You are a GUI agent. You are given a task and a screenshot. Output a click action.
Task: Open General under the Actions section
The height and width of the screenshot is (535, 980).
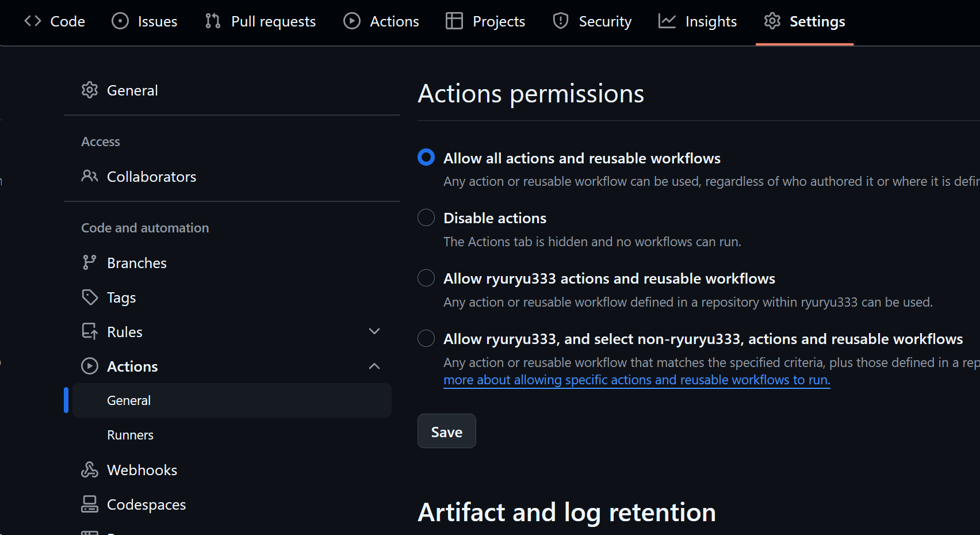[232, 400]
